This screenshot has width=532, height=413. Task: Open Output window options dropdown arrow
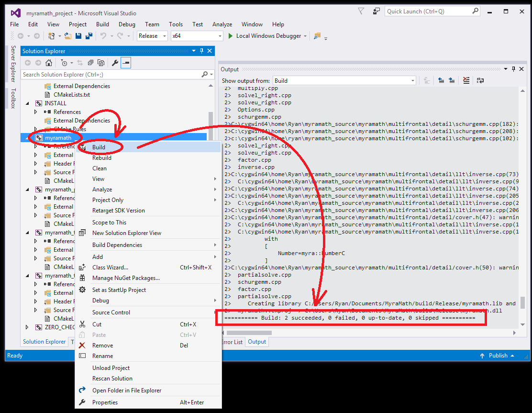pos(506,69)
